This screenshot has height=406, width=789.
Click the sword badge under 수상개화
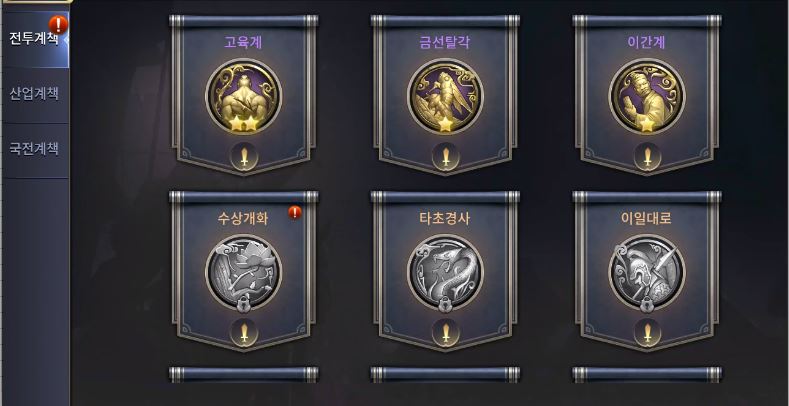pyautogui.click(x=244, y=333)
